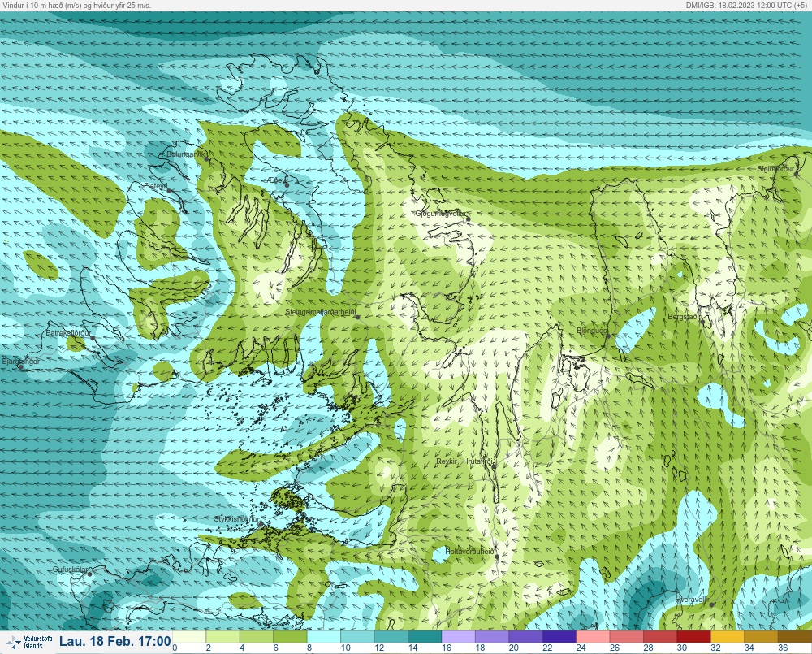Select the Bergstaðir station label
812x654 pixels.
(x=684, y=317)
